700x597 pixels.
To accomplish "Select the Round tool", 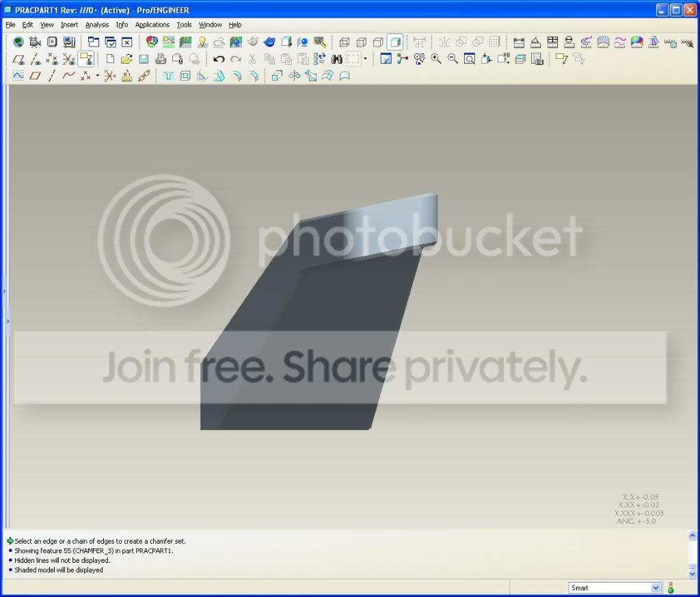I will (236, 76).
